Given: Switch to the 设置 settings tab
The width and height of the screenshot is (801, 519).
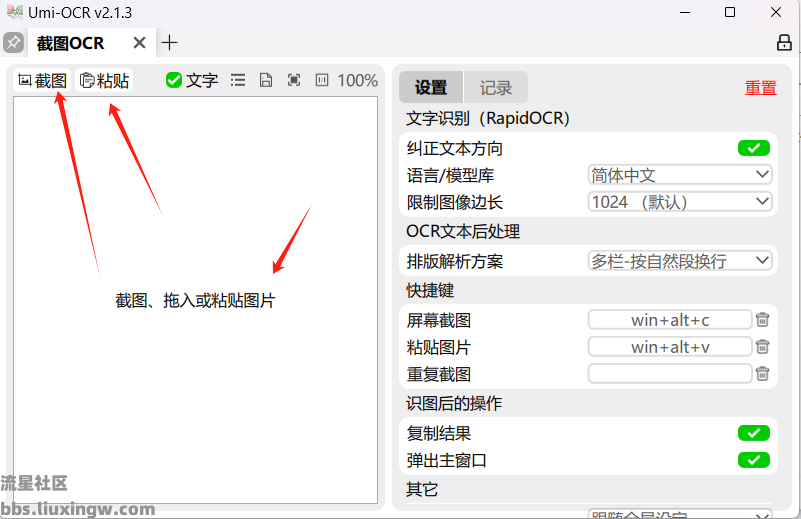Looking at the screenshot, I should point(431,87).
